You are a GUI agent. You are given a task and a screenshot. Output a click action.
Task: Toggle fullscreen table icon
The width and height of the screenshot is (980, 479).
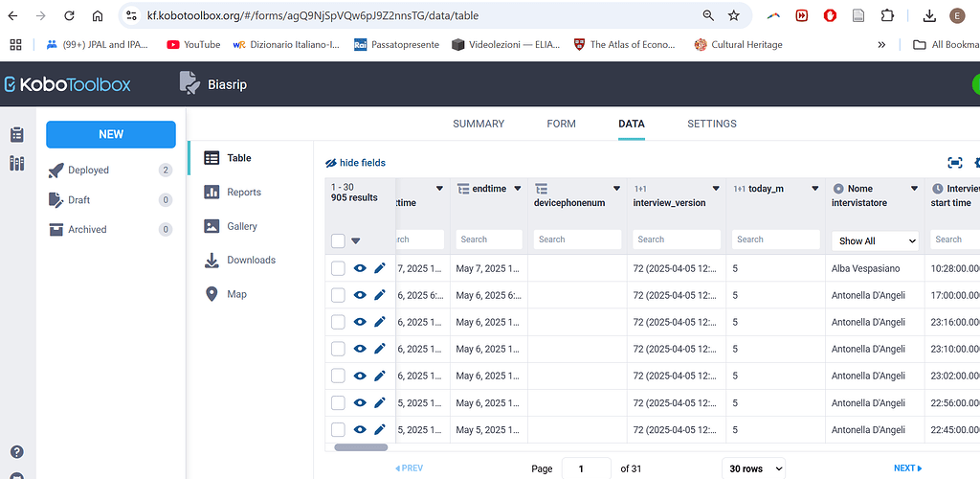pos(954,163)
